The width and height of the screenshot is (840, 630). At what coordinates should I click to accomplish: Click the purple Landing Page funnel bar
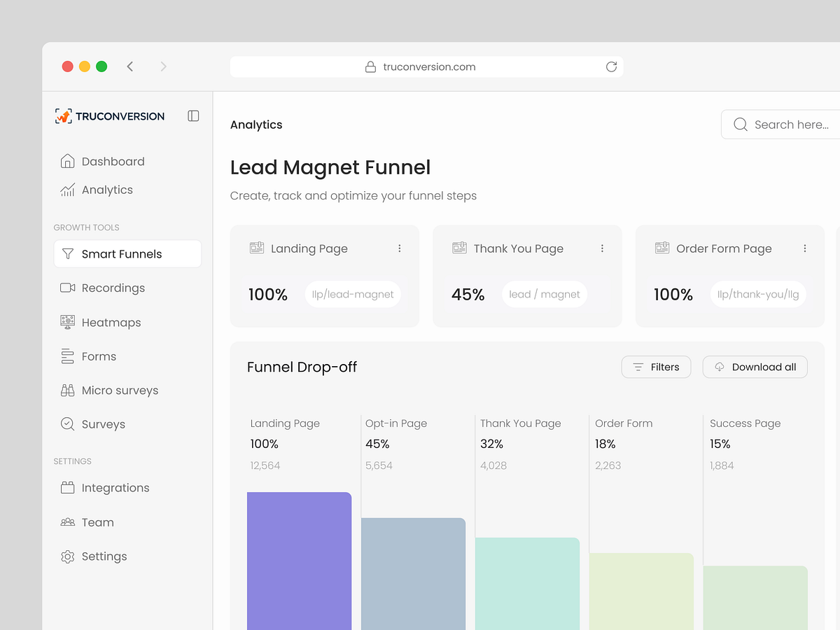(300, 561)
